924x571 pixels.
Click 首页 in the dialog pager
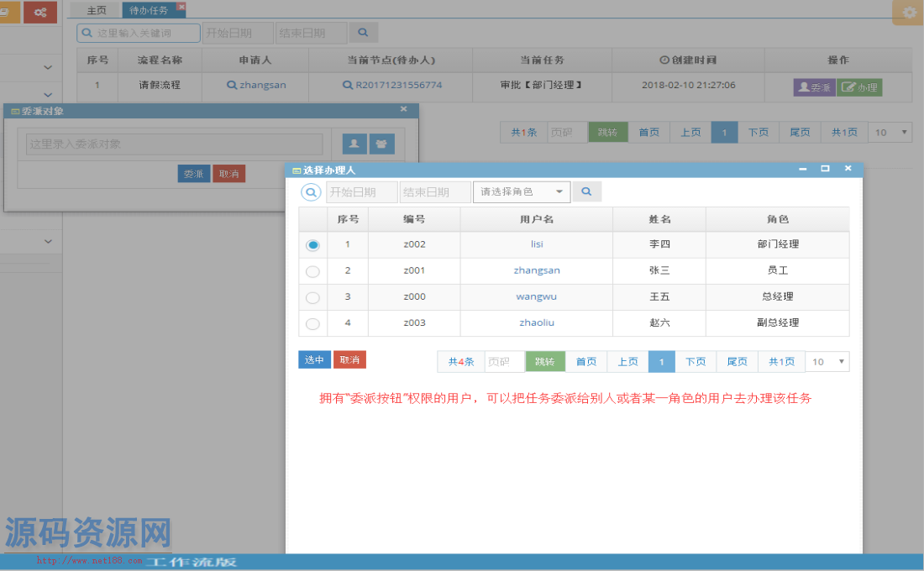[586, 361]
